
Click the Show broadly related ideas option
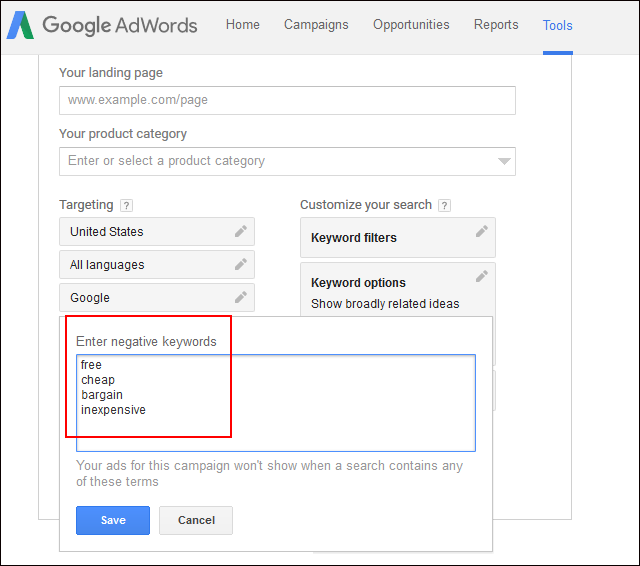point(385,304)
